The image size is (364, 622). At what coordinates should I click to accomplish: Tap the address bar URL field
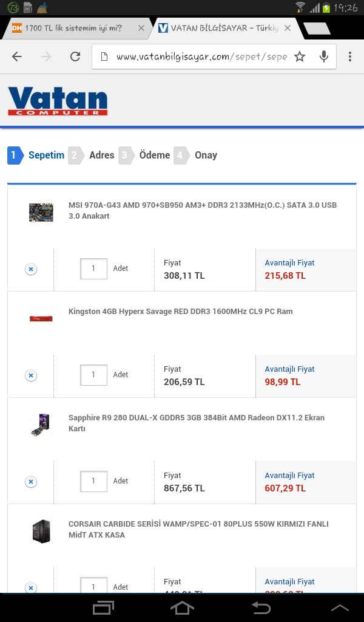tap(200, 56)
